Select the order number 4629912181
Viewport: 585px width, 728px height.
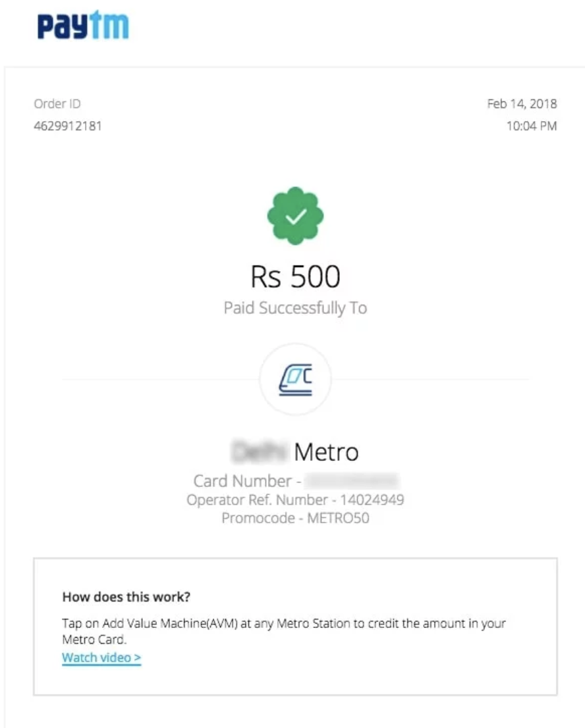point(68,126)
